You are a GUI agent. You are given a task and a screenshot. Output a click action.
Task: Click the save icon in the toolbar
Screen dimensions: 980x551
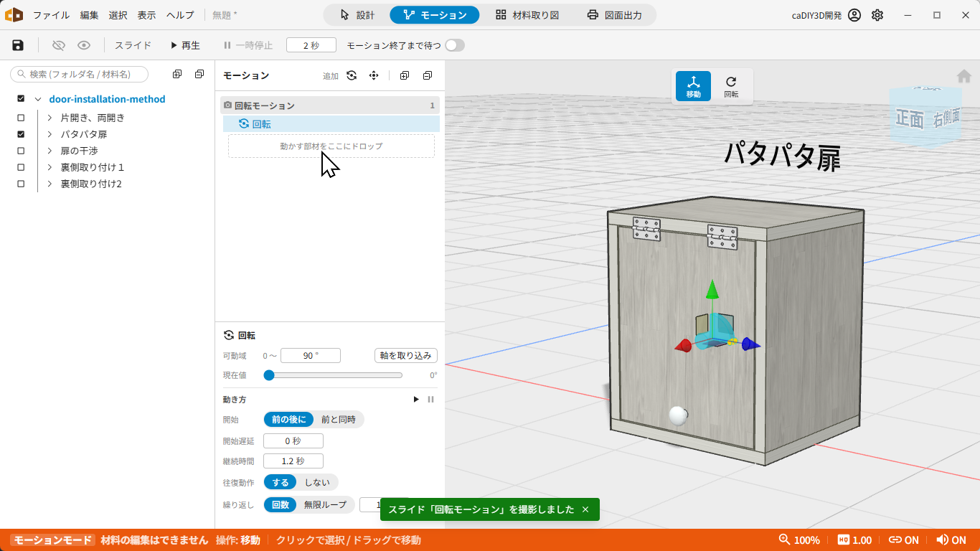[18, 45]
